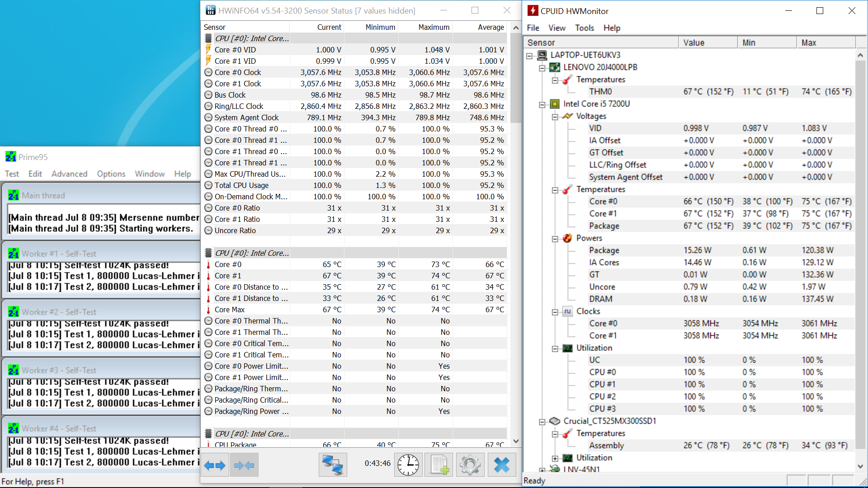Click the Core #1 VID lightning icon
This screenshot has width=868, height=488.
tap(208, 61)
